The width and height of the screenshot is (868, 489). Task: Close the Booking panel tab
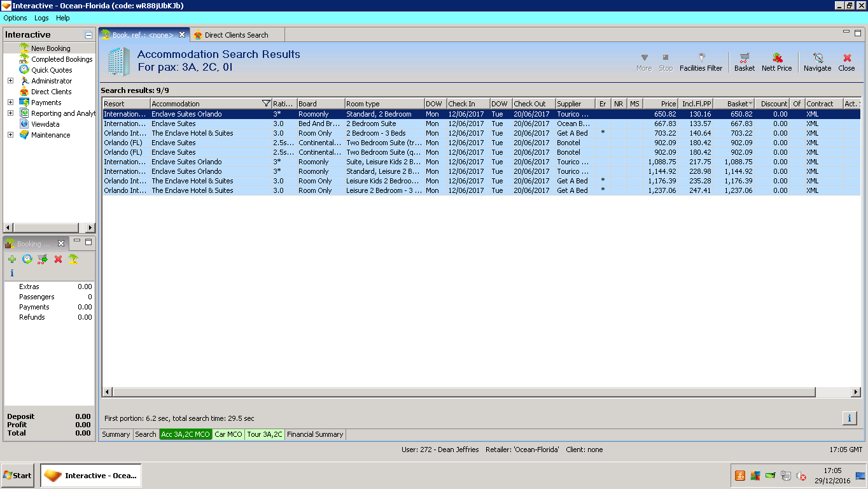pos(61,243)
